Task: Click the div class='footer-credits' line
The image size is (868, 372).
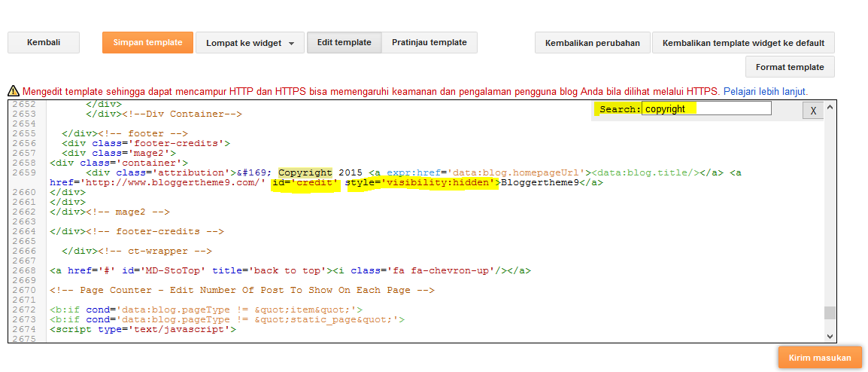Action: 146,143
